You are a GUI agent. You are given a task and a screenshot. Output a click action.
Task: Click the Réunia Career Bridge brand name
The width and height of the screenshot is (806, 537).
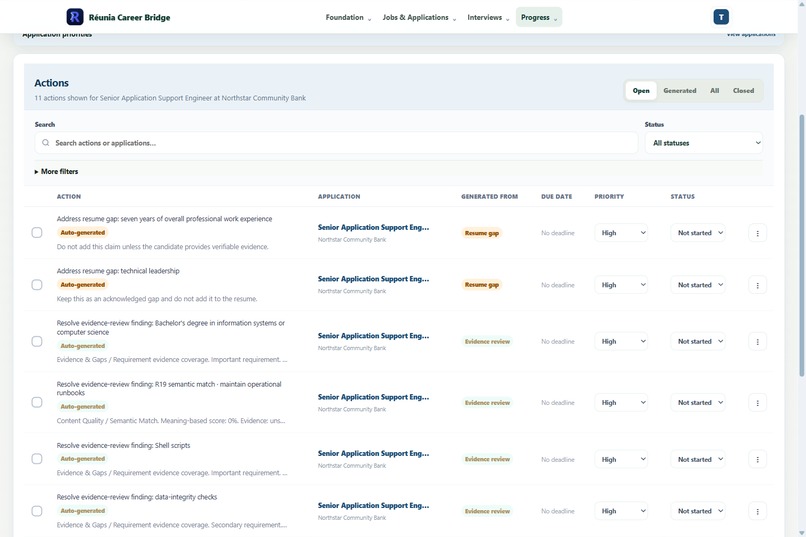click(129, 17)
